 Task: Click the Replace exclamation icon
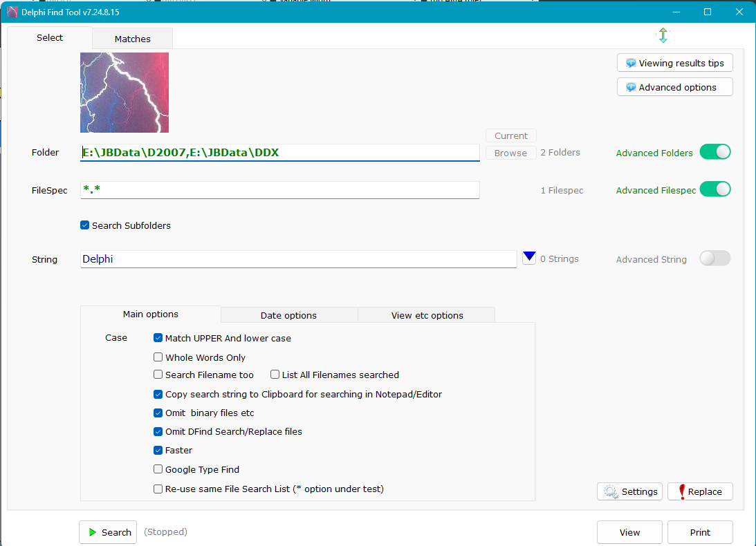coord(684,491)
